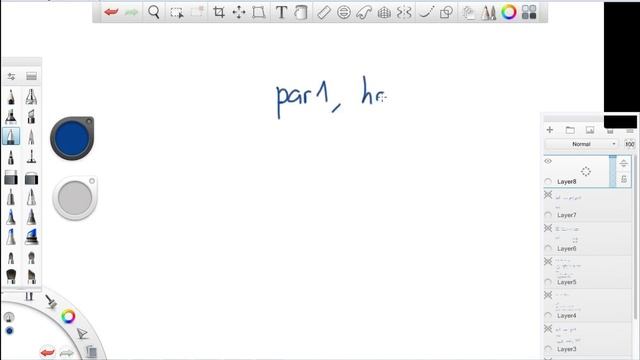Screen dimensions: 640x360
Task: Select the Layer7 row label
Action: 567,215
